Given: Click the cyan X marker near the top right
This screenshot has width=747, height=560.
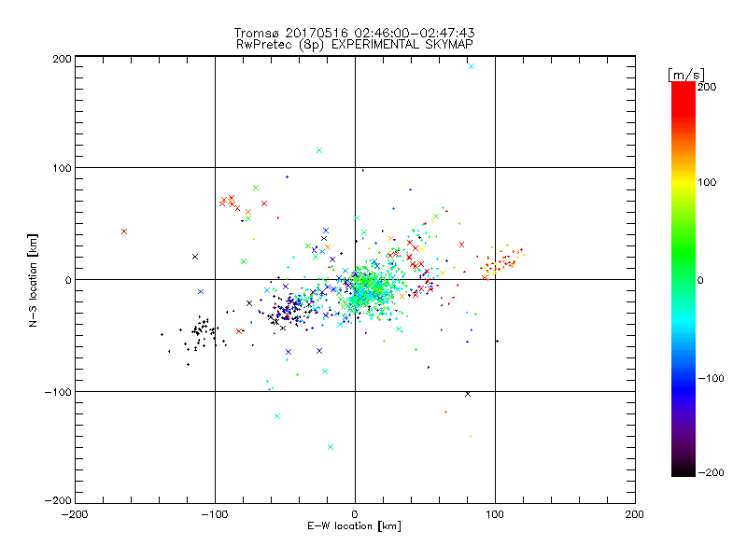Looking at the screenshot, I should point(472,66).
